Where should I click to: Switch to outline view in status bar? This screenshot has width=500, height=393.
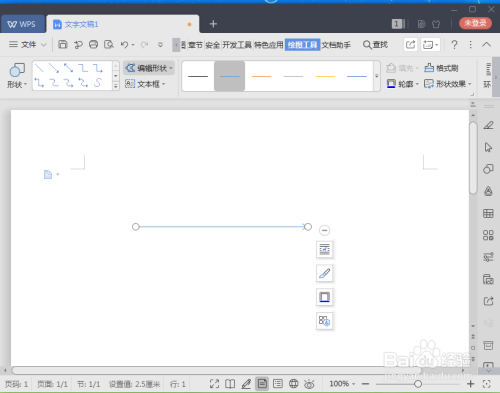coord(278,384)
